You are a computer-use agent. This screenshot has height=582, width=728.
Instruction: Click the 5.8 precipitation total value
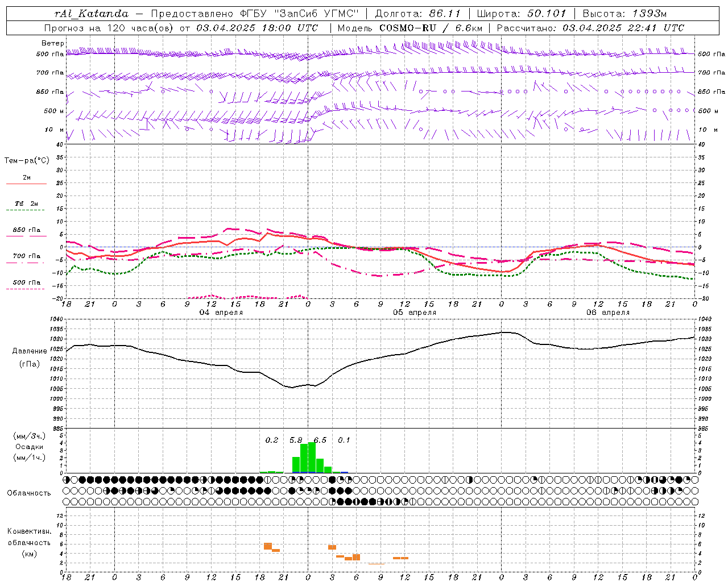(296, 440)
